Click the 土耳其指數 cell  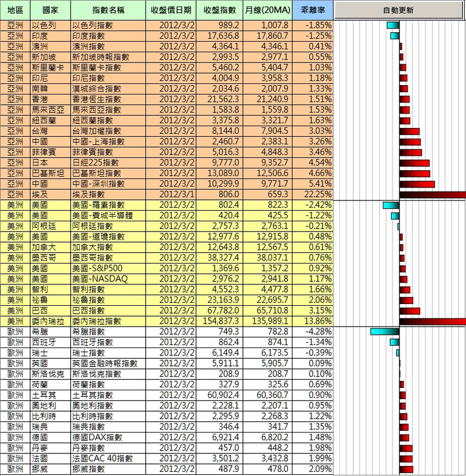(x=108, y=395)
